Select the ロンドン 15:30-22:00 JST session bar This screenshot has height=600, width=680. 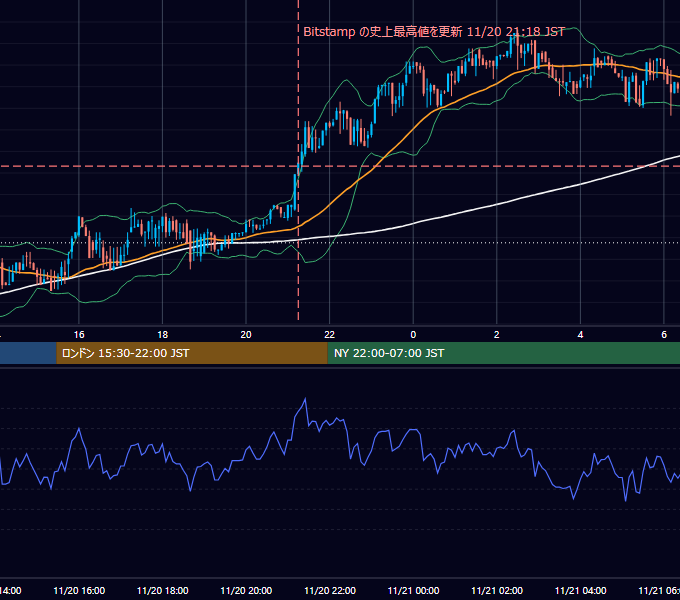coord(192,353)
